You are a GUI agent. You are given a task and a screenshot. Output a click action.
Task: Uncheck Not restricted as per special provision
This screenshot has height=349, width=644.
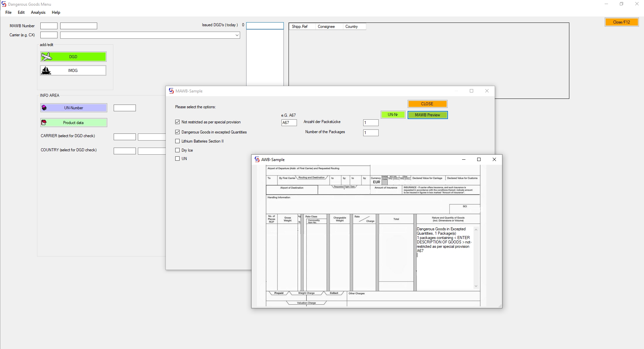[x=178, y=122]
